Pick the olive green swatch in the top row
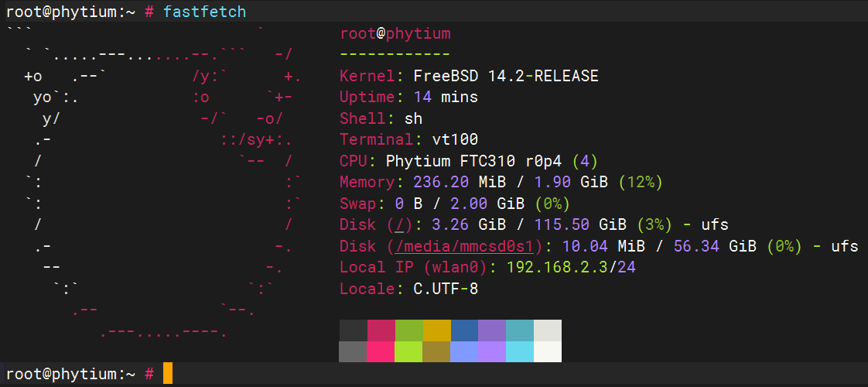Viewport: 868px width, 387px height. tap(409, 330)
